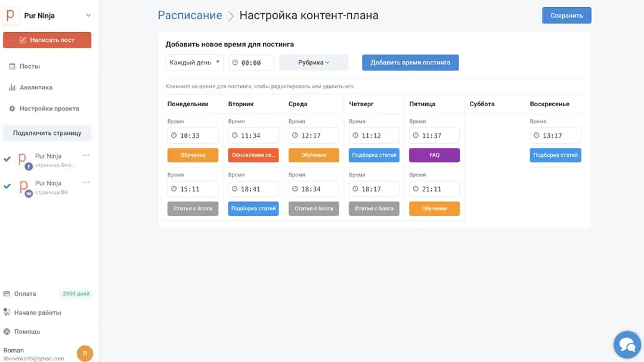The height and width of the screenshot is (362, 644).
Task: Click the calendar icon beside Посты
Action: pyautogui.click(x=13, y=66)
